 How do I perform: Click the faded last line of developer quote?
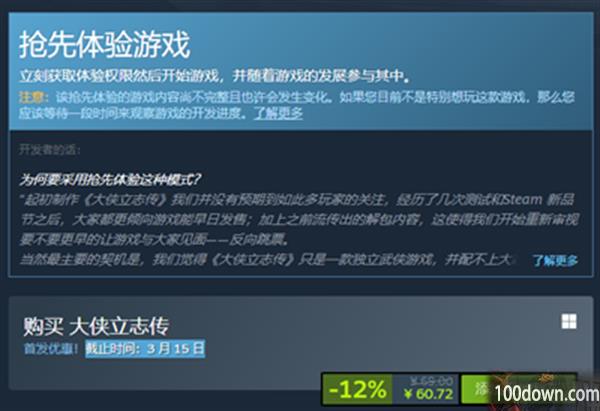(x=268, y=260)
